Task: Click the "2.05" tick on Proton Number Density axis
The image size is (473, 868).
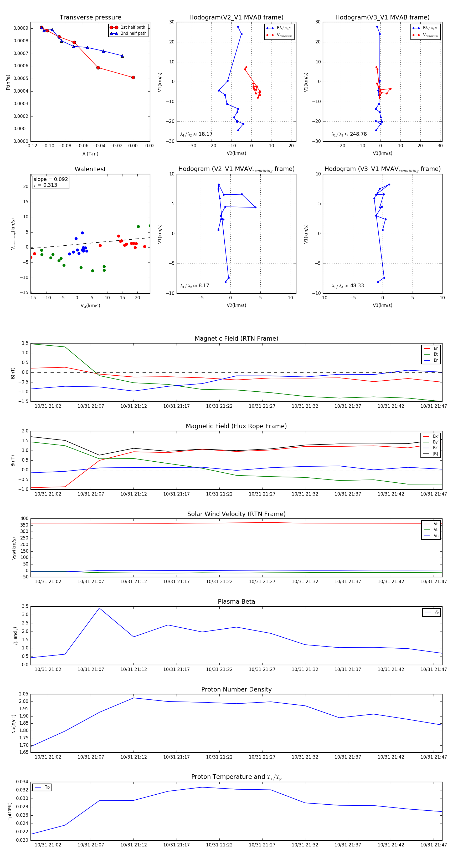Action: (x=24, y=694)
